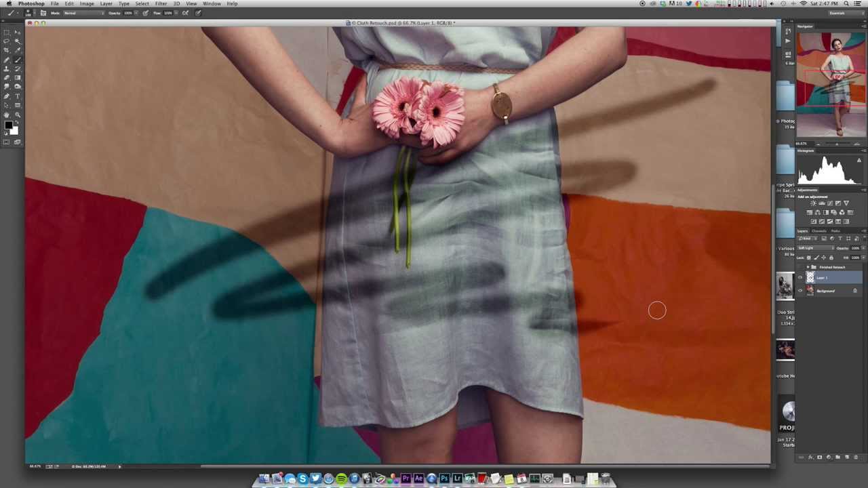Open the layer Opacity dropdown in Layers panel
Screen dimensions: 868x488
tap(863, 248)
